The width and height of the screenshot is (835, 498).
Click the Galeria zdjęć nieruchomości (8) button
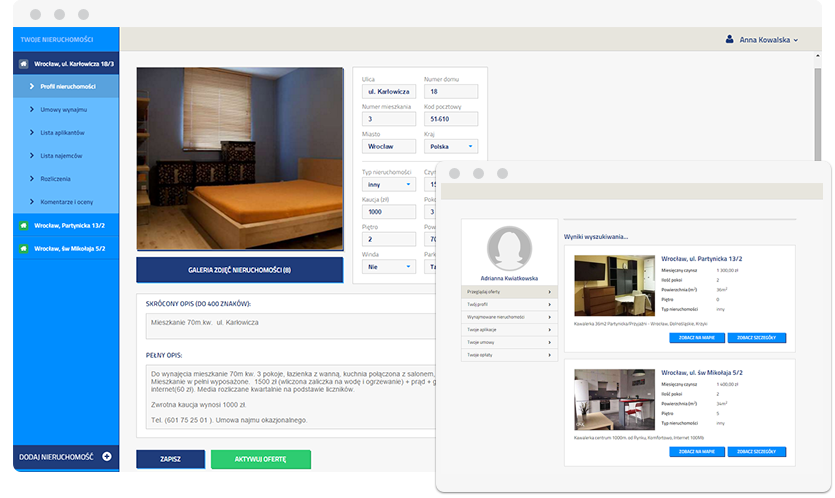240,270
